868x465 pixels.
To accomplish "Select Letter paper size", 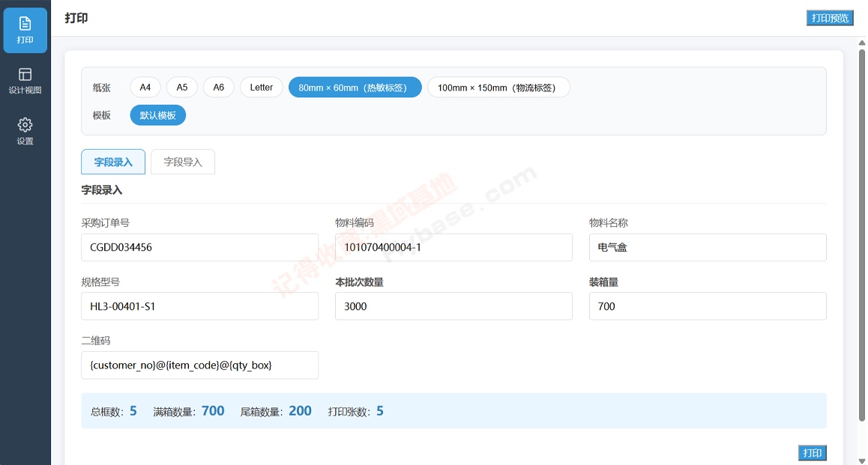I will (262, 88).
